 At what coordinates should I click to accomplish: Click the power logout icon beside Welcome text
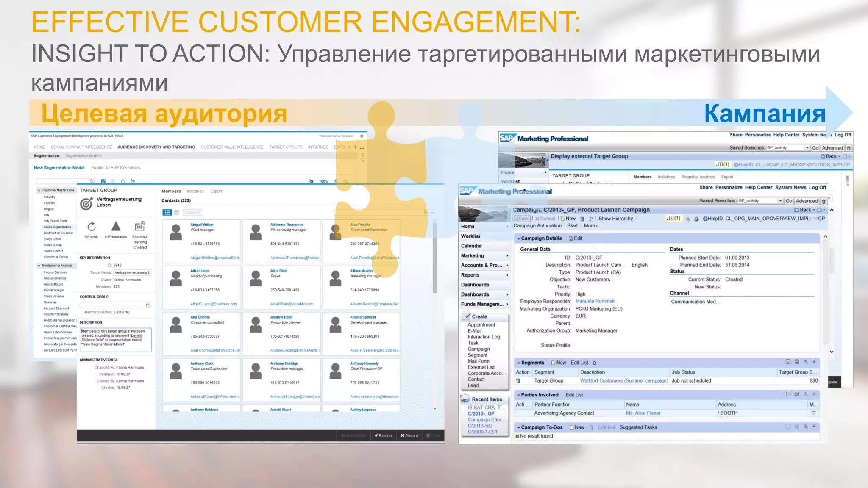[362, 136]
